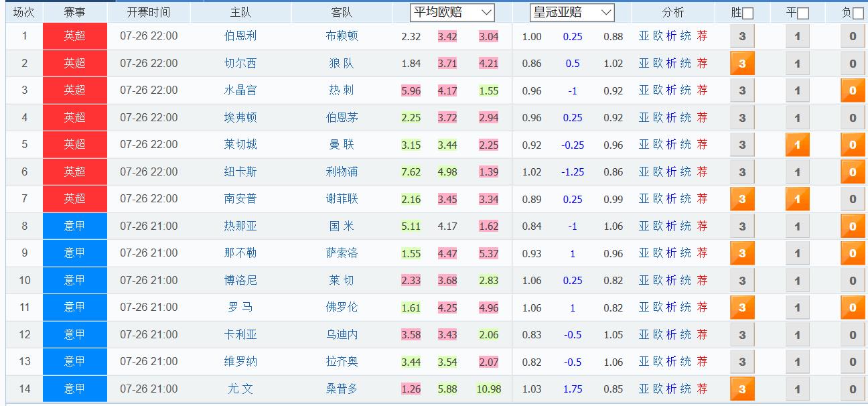Click the 分析 column header
Viewport: 868px width, 406px height.
[x=673, y=12]
